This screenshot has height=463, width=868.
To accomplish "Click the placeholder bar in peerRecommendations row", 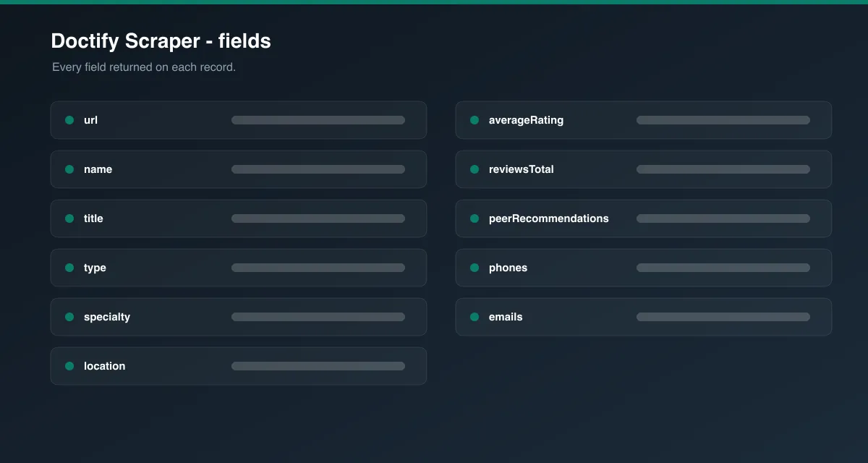I will point(723,218).
